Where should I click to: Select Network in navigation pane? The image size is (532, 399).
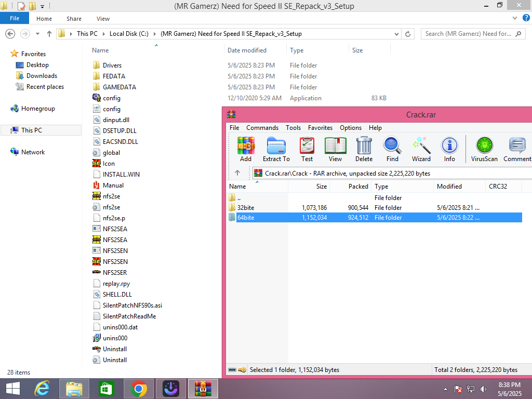pos(33,152)
